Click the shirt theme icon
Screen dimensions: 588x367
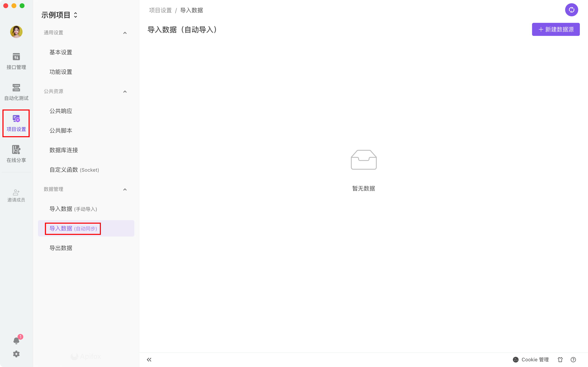tap(560, 359)
